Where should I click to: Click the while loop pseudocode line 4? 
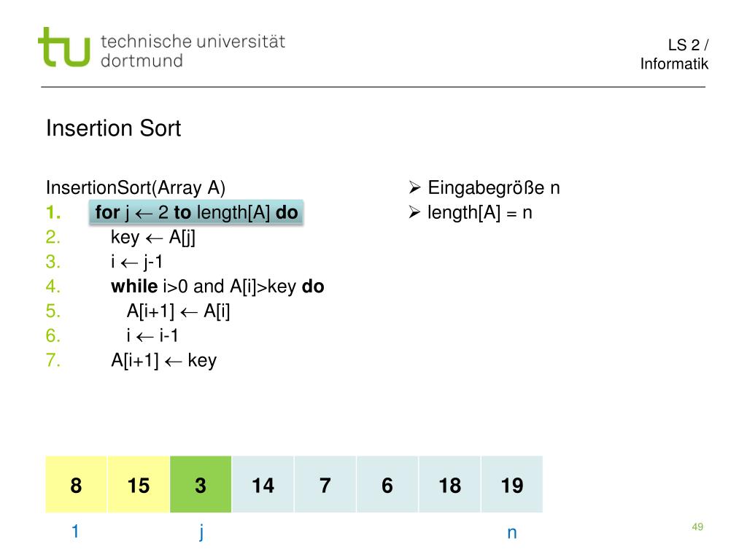(x=217, y=286)
